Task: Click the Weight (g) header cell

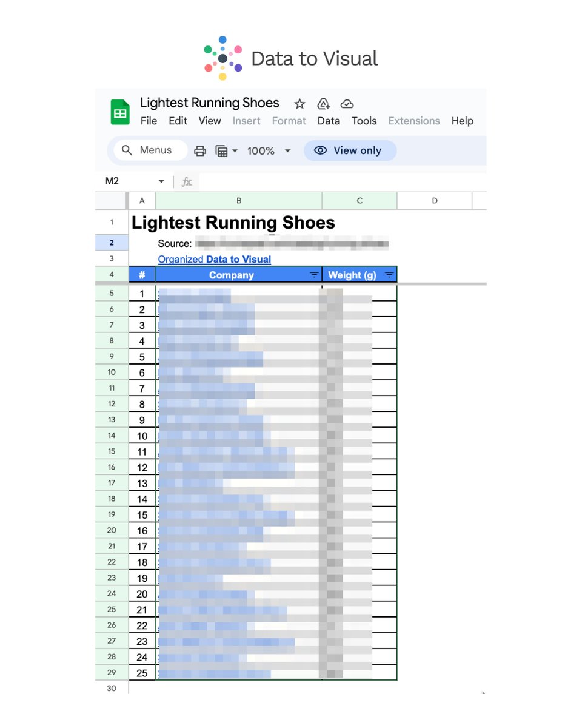Action: [x=360, y=275]
